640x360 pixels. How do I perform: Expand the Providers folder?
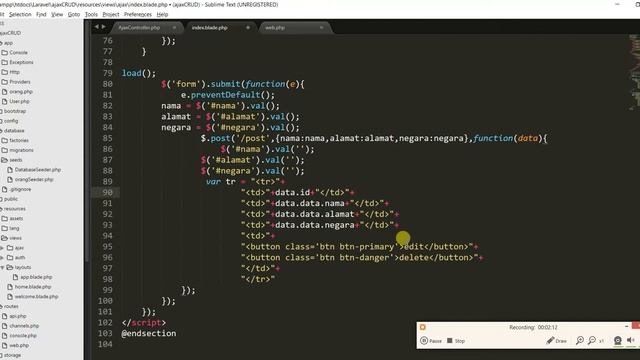(16, 82)
